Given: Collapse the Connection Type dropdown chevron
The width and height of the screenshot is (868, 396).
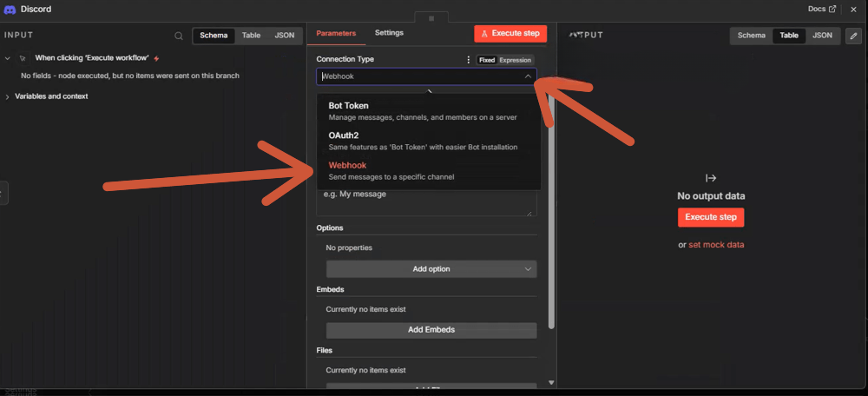Looking at the screenshot, I should 528,76.
